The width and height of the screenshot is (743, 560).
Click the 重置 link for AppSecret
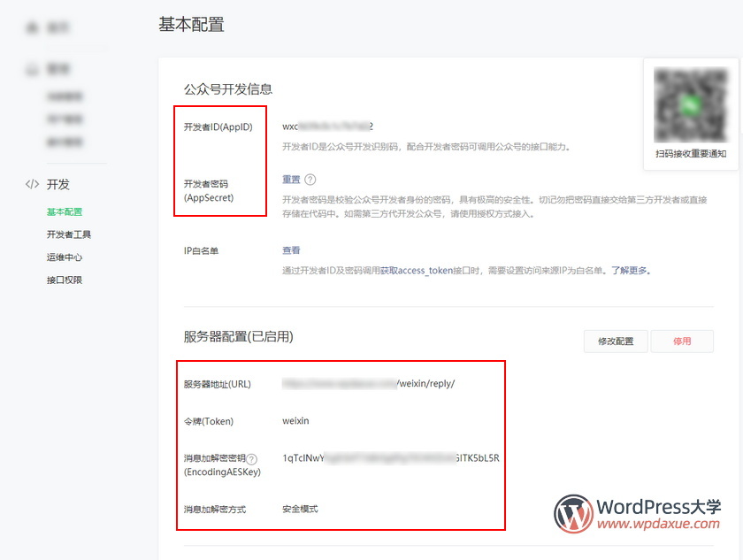click(x=291, y=180)
